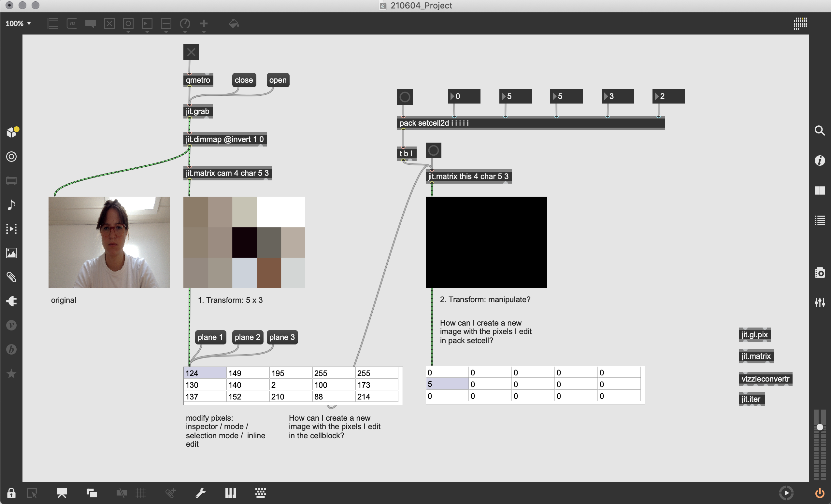Click the bang button above pack setcell2d
This screenshot has height=504, width=831.
(x=405, y=97)
